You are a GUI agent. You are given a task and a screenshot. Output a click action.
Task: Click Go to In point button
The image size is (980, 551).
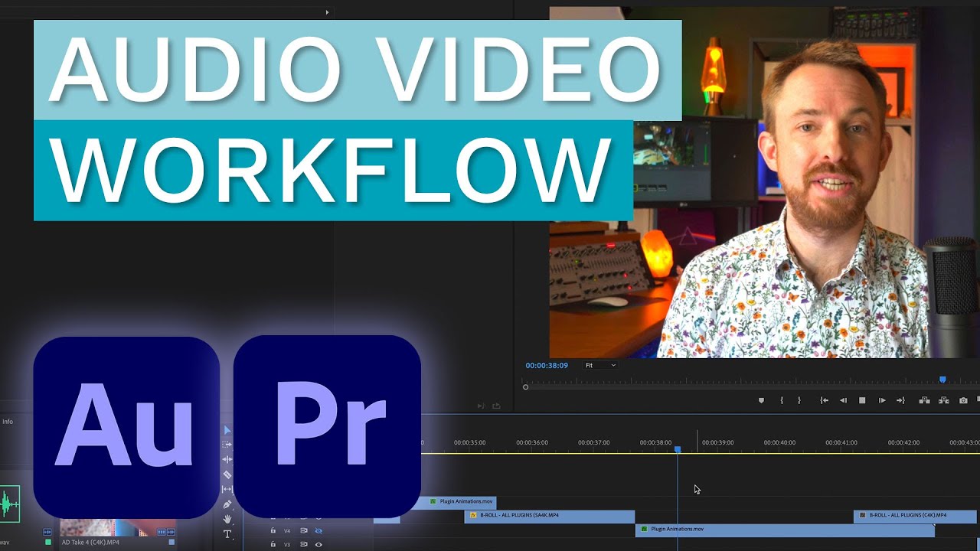click(824, 400)
